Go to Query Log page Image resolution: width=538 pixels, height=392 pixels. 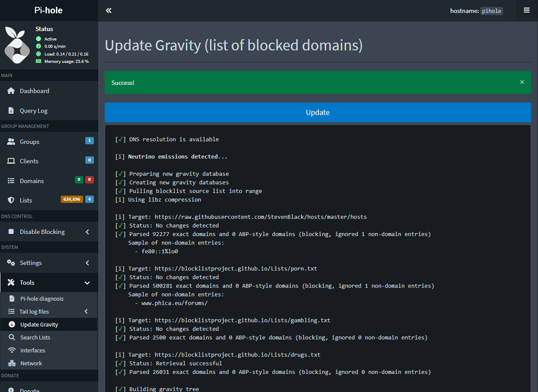tap(49, 111)
